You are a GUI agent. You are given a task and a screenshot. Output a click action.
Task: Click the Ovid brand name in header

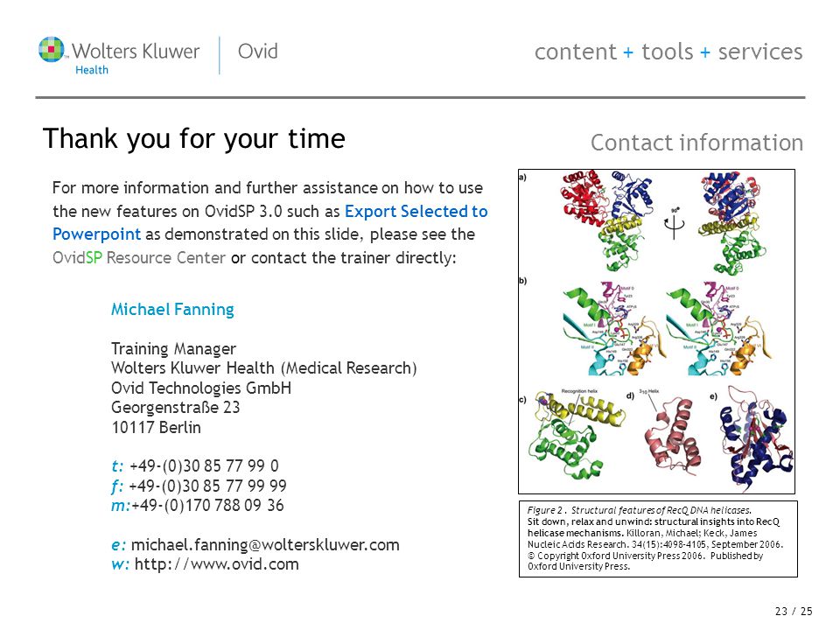point(257,52)
